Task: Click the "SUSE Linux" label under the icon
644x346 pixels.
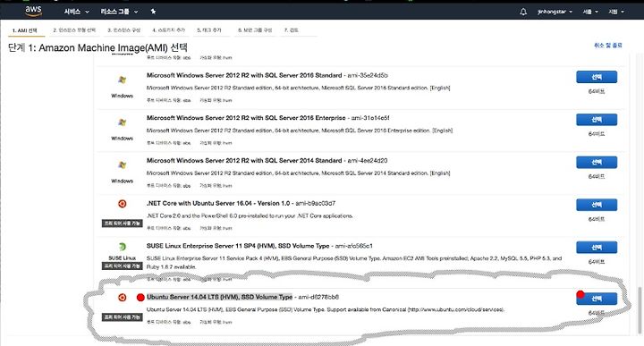Action: 122,257
